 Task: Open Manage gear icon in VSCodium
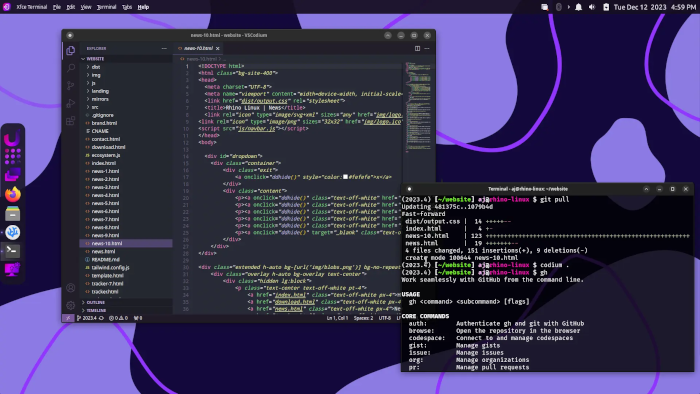pyautogui.click(x=71, y=306)
